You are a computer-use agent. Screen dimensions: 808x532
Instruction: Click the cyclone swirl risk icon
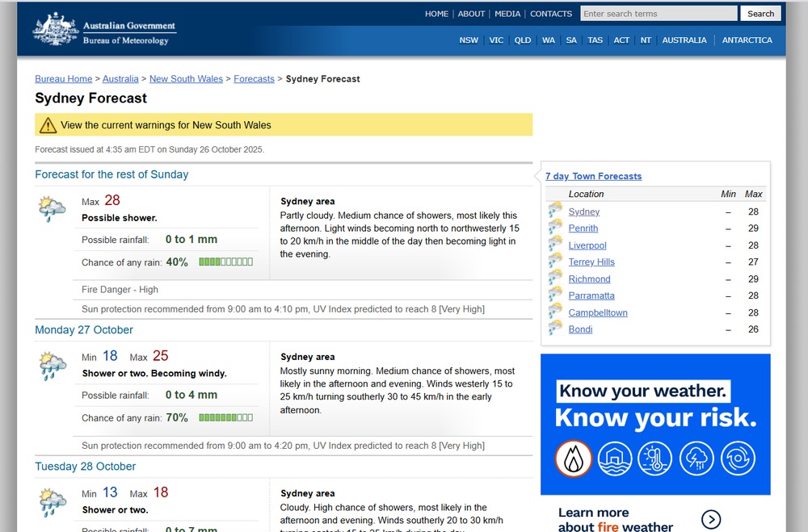pos(738,459)
